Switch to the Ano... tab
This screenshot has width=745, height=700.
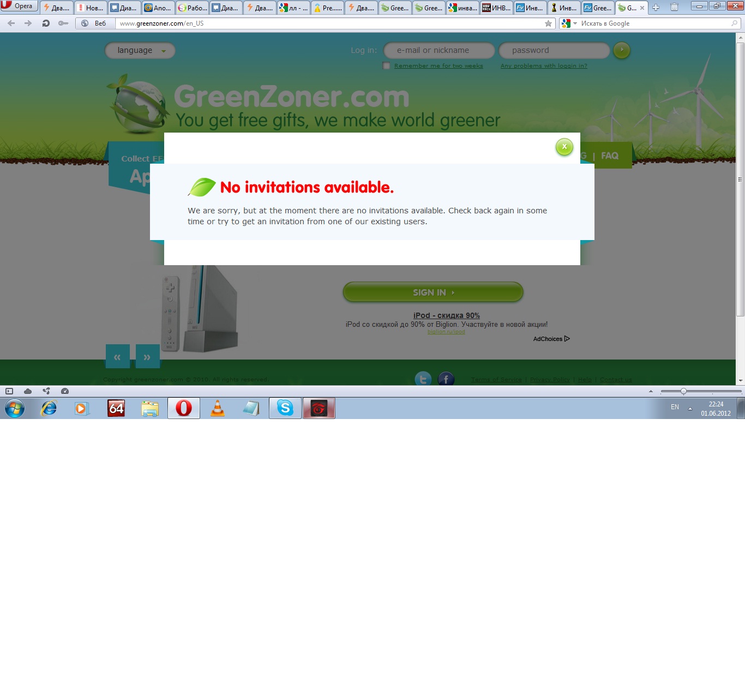(158, 8)
